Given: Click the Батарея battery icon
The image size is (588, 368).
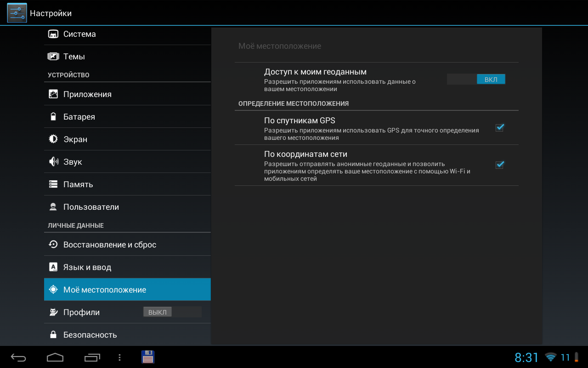Looking at the screenshot, I should pyautogui.click(x=53, y=117).
